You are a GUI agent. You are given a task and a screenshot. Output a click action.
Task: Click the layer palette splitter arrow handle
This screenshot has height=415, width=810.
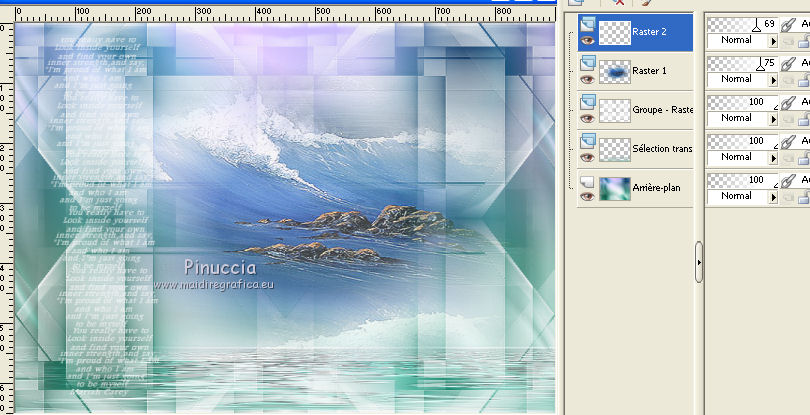tap(699, 262)
